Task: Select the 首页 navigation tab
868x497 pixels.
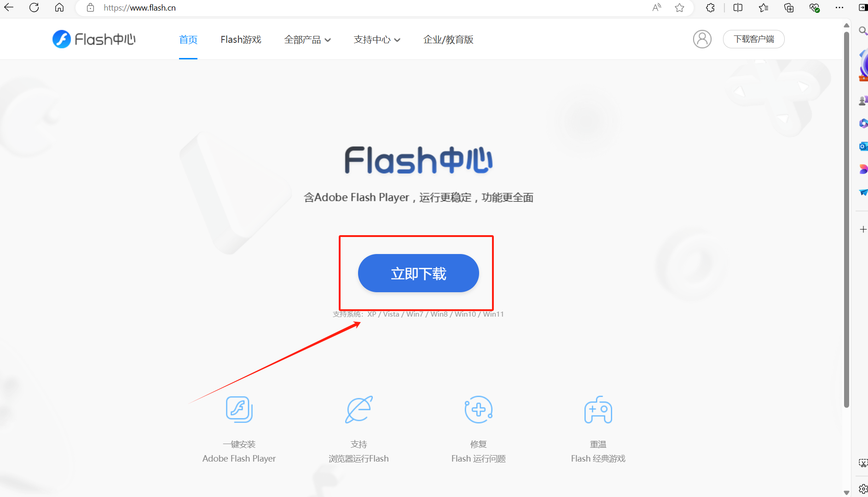Action: [188, 40]
